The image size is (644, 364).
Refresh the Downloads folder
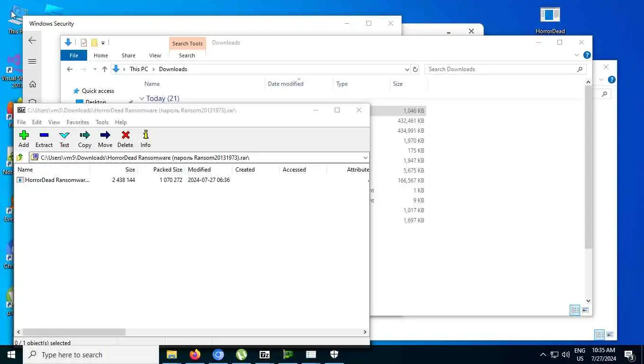point(415,69)
